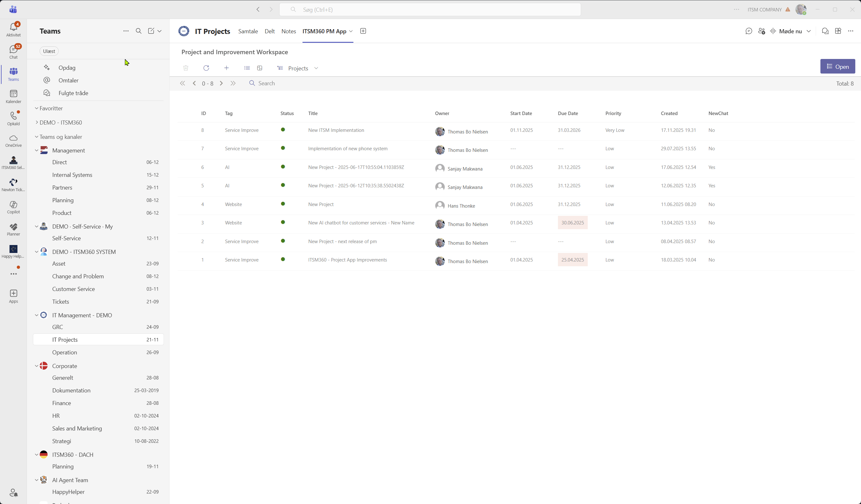This screenshot has width=861, height=504.
Task: Click green status dot of project 8
Action: (283, 130)
